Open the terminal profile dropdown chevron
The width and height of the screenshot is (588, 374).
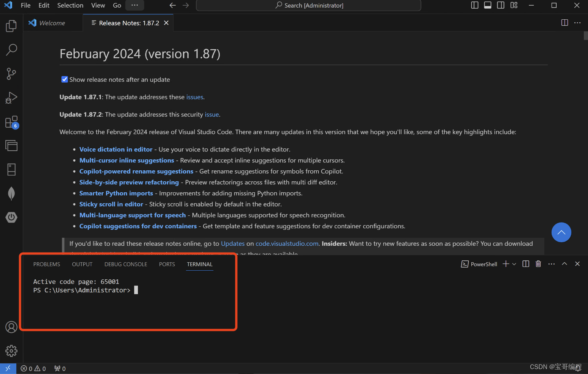click(514, 264)
